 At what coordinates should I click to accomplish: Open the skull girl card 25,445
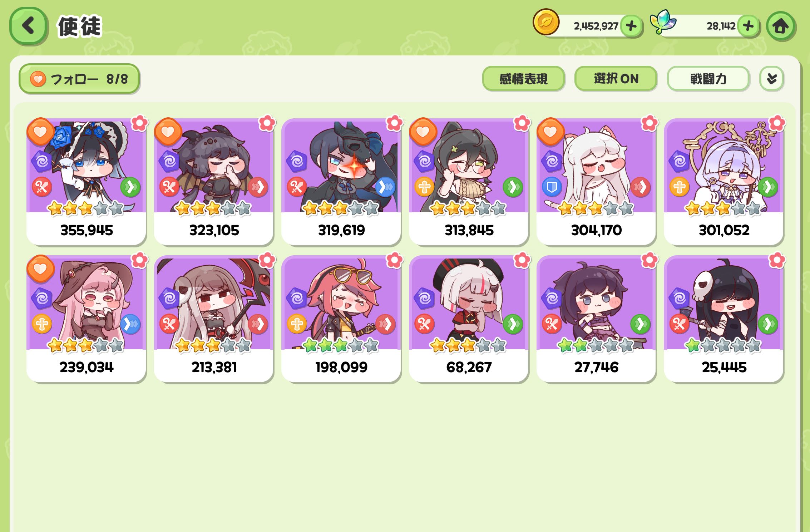723,319
